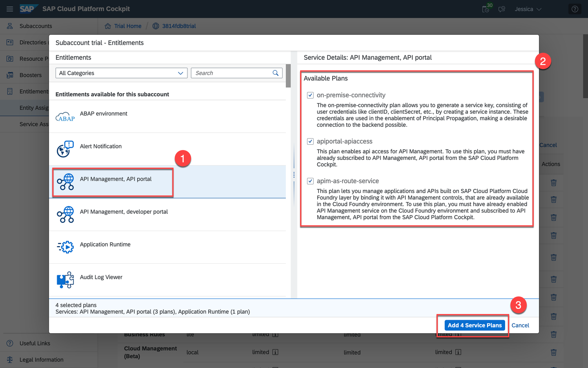The width and height of the screenshot is (588, 368).
Task: Click the API Management, API portal icon
Action: [65, 182]
